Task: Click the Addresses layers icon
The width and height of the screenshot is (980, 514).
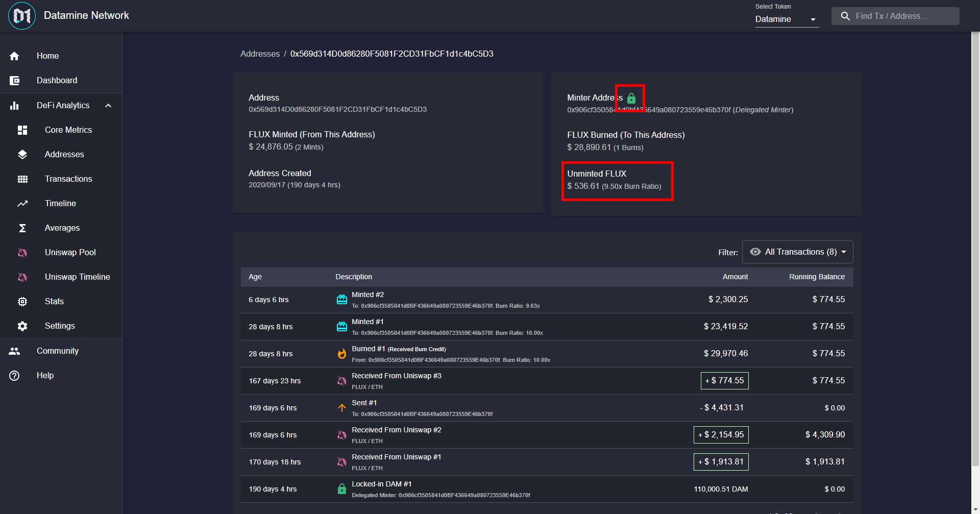Action: (x=22, y=155)
